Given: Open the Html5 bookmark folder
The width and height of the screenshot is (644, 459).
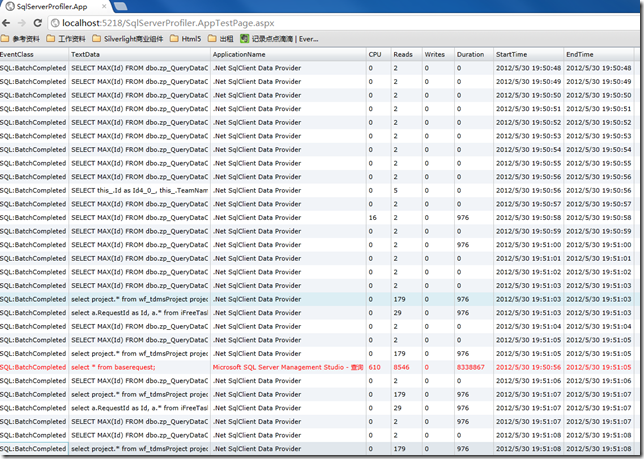Looking at the screenshot, I should coord(186,39).
